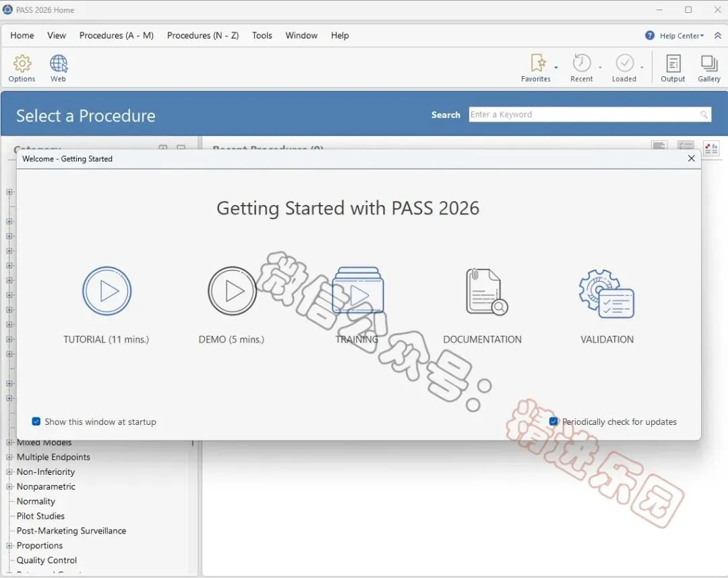Play the DEMO (5 mins.) video
The height and width of the screenshot is (578, 728).
(232, 291)
